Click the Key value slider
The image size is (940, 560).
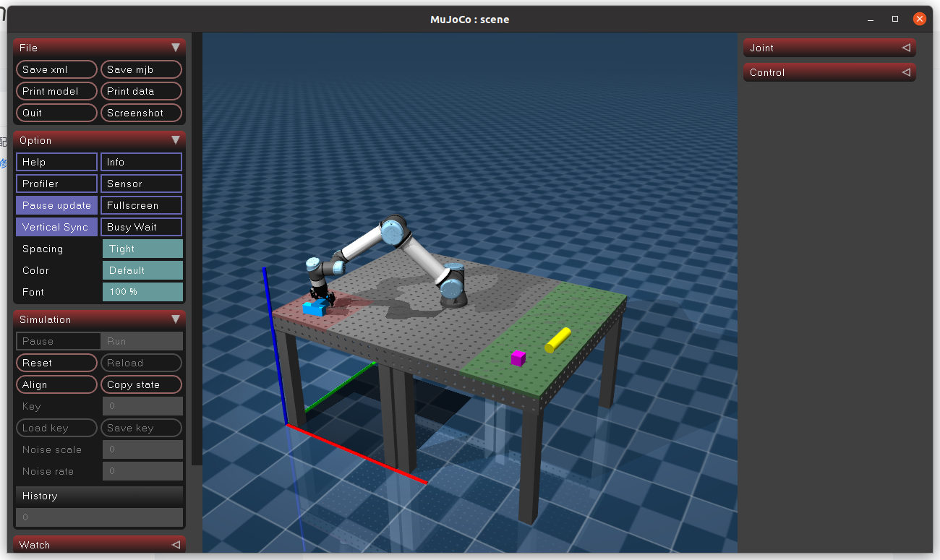tap(142, 406)
